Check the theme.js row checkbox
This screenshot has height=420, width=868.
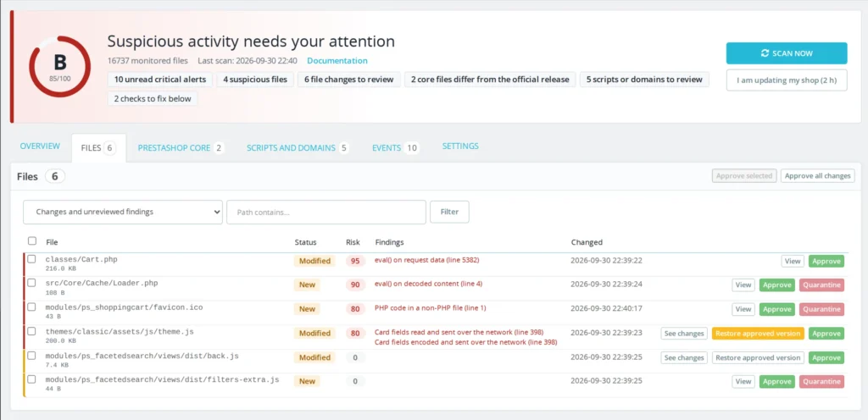(x=32, y=331)
